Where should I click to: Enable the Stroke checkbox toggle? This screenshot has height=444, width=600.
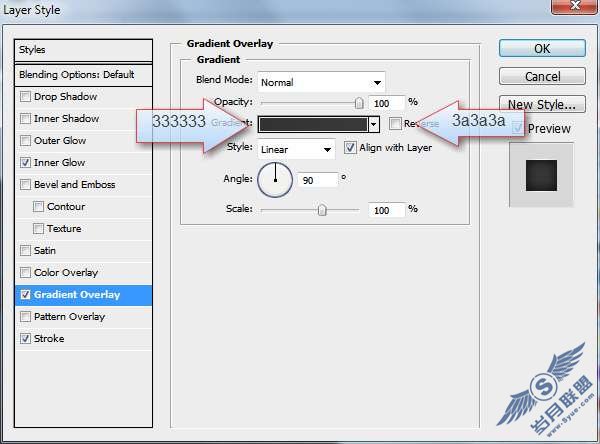(25, 338)
